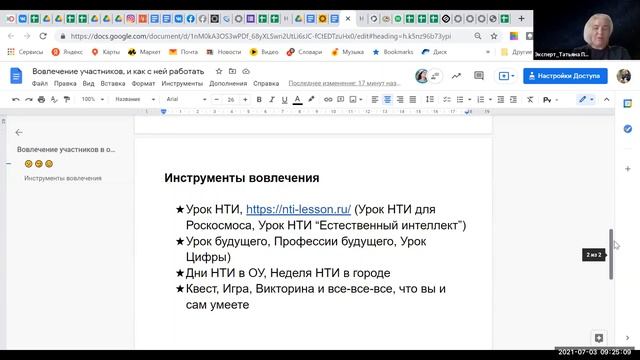Click the document vertical scrollbar thumb
Screen dimensions: 640x360
611,254
